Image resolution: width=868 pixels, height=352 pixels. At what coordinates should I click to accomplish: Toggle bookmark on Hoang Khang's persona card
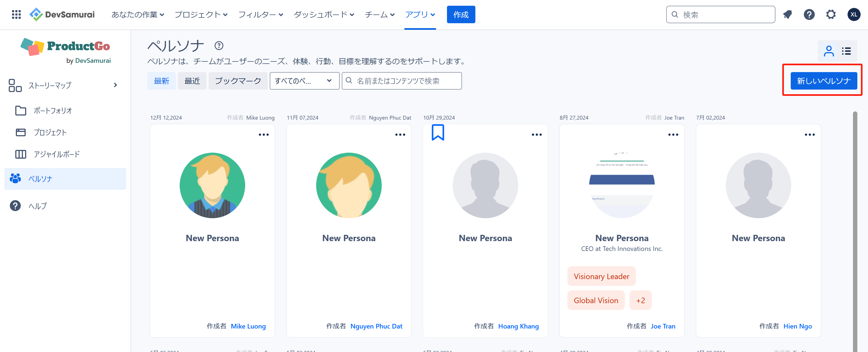point(438,132)
